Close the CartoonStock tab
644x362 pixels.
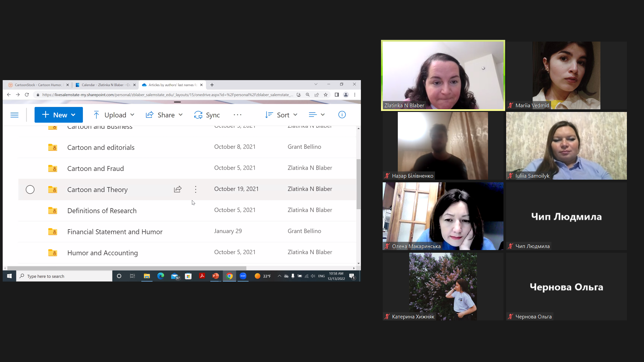pos(67,85)
